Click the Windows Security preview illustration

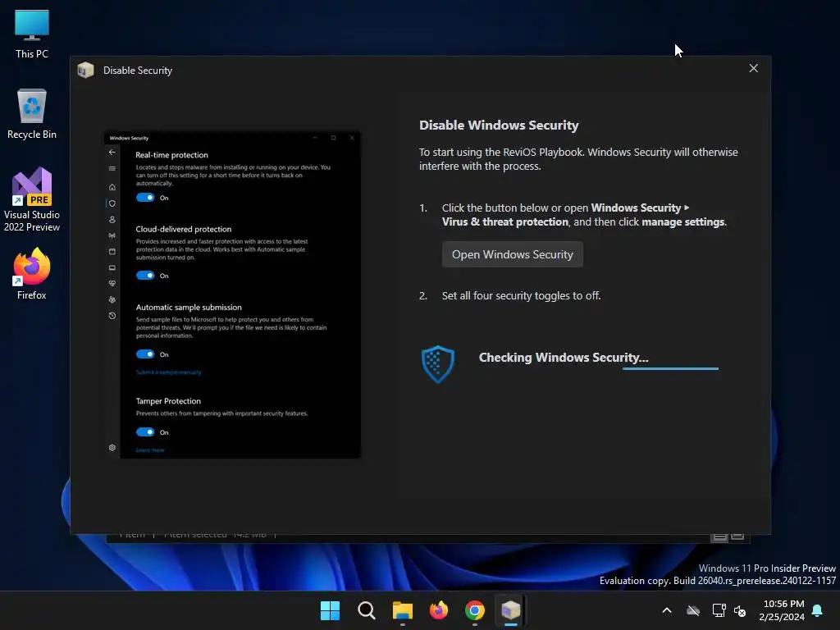coord(232,294)
